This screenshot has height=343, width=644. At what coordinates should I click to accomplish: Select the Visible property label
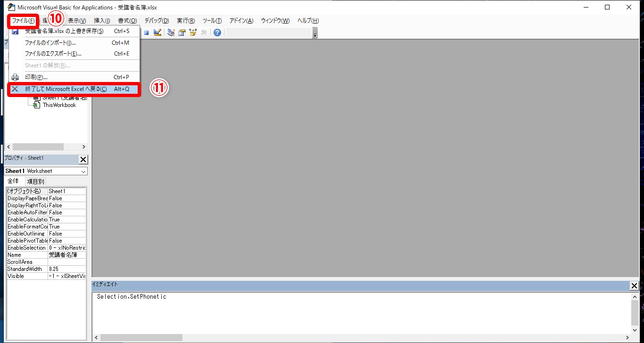[x=27, y=276]
